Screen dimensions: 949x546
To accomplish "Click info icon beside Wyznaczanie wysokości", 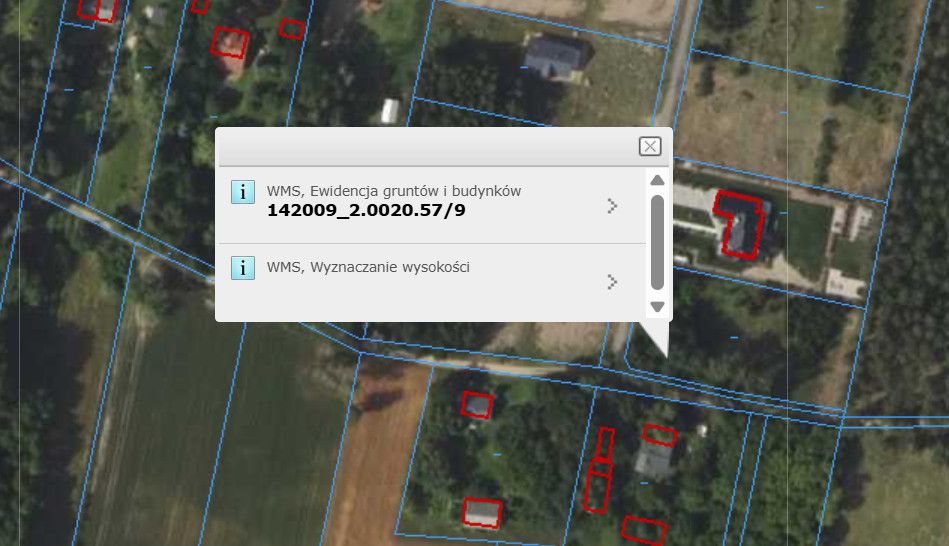I will 242,268.
